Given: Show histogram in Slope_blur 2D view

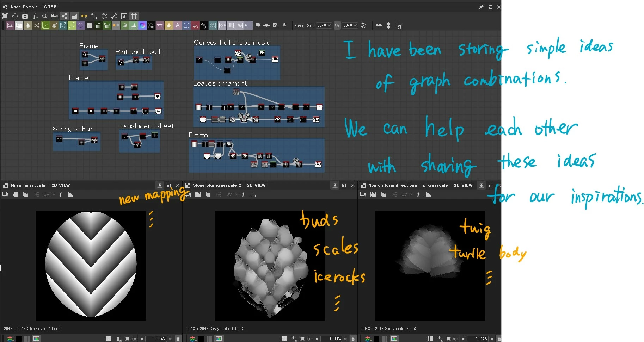Looking at the screenshot, I should 253,194.
